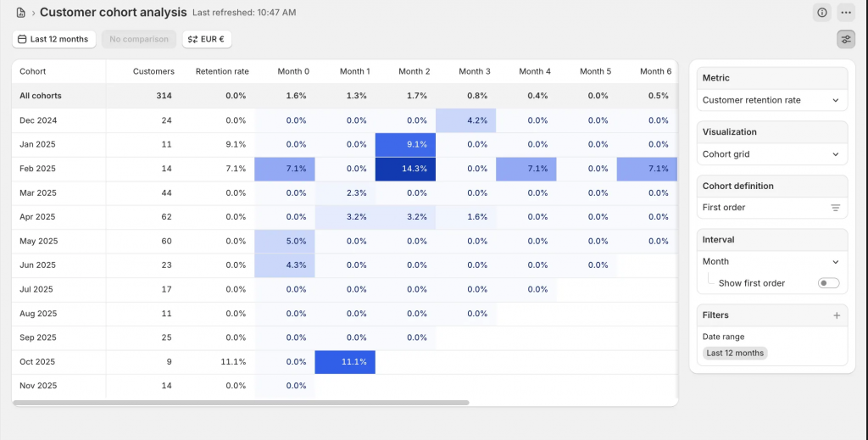Click the Retention rate column header

pyautogui.click(x=222, y=72)
